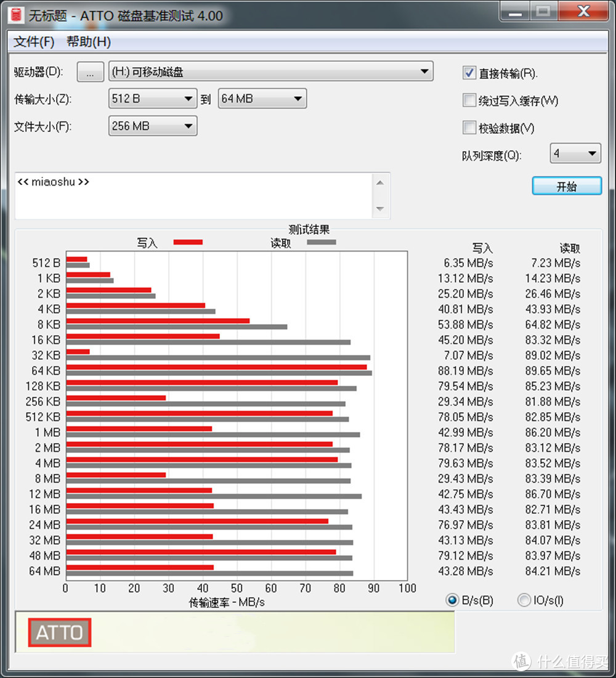Click the 8 KB red write bar
Screen dimensions: 616x678
(158, 321)
